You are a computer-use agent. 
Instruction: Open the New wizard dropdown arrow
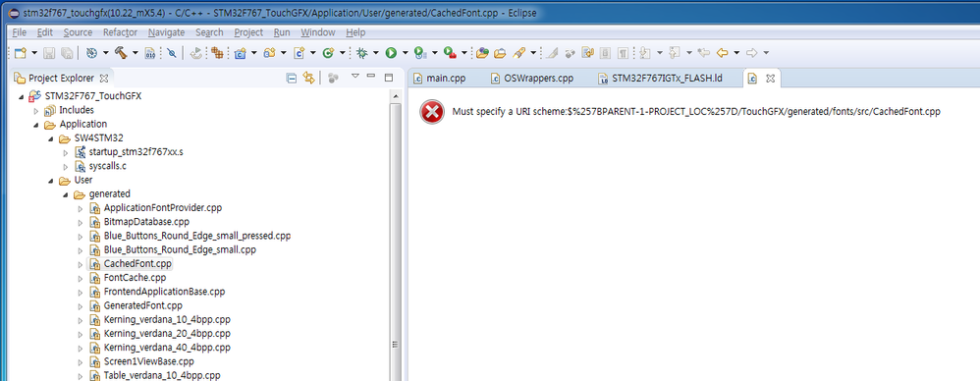(33, 53)
